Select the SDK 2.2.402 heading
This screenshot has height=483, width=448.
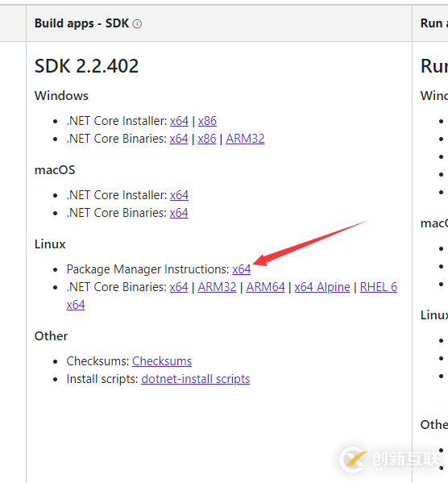click(86, 66)
